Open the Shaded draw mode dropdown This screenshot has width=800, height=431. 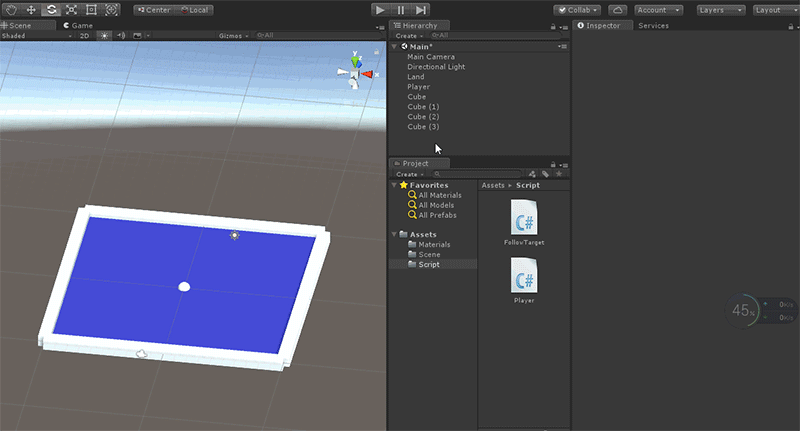pos(37,36)
